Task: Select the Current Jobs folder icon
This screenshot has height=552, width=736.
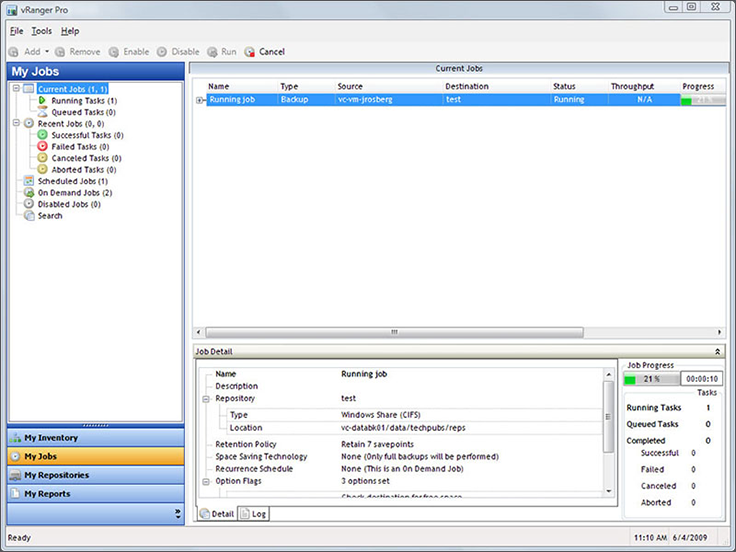Action: pos(29,89)
